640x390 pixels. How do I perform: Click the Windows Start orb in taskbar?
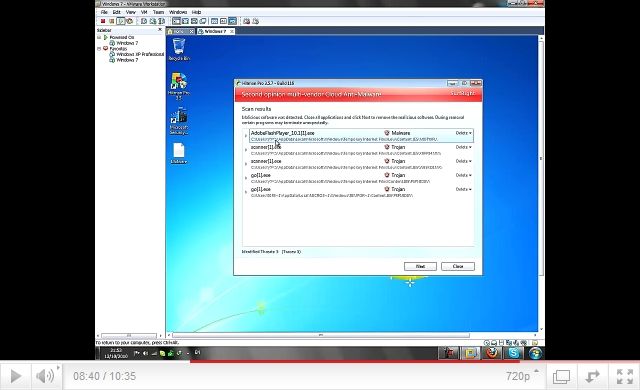[535, 353]
